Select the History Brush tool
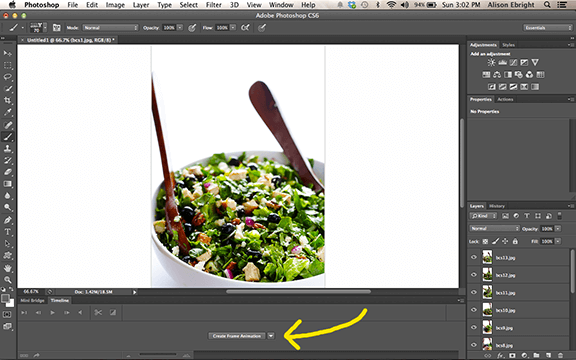This screenshot has height=360, width=576. point(7,160)
